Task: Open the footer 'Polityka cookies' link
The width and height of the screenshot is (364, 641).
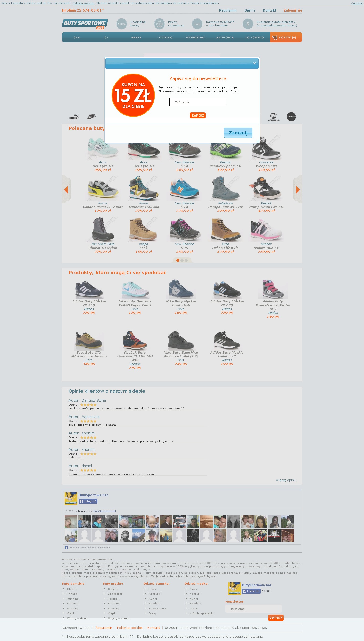Action: 130,628
